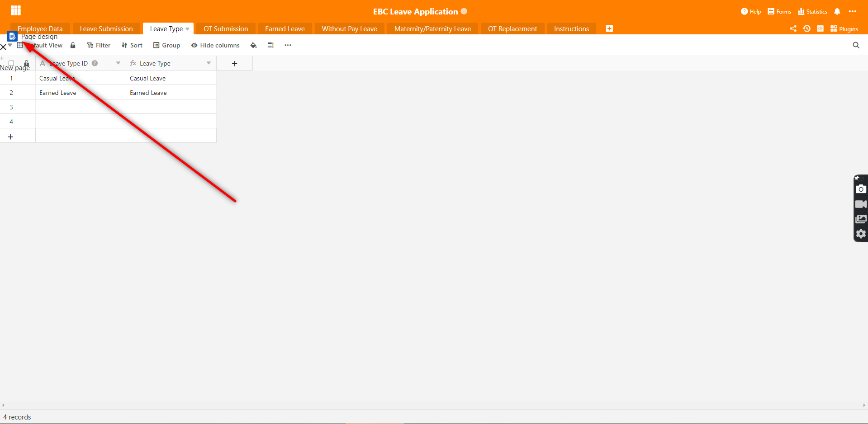Open the row color paint bucket tool
The image size is (868, 424).
click(253, 45)
